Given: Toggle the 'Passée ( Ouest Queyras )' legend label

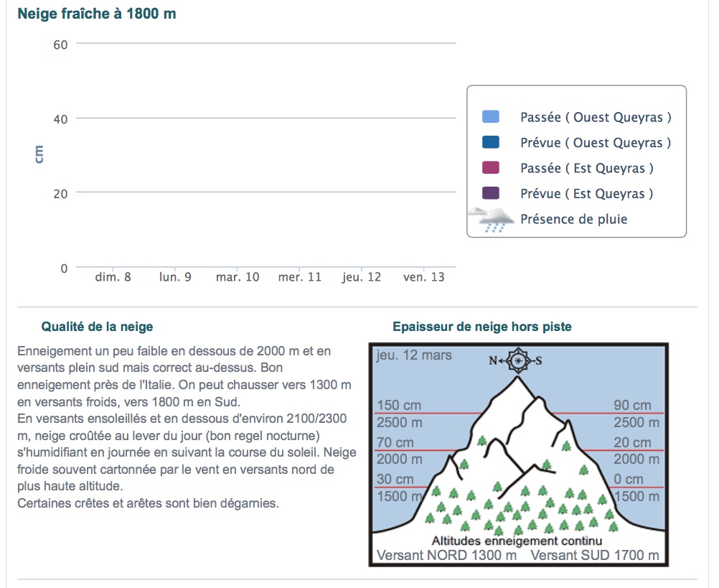Looking at the screenshot, I should (x=596, y=118).
